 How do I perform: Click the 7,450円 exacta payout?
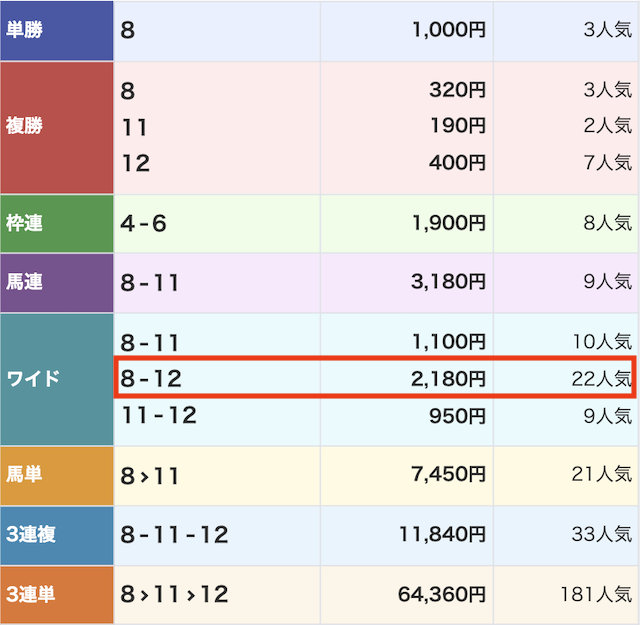click(449, 475)
